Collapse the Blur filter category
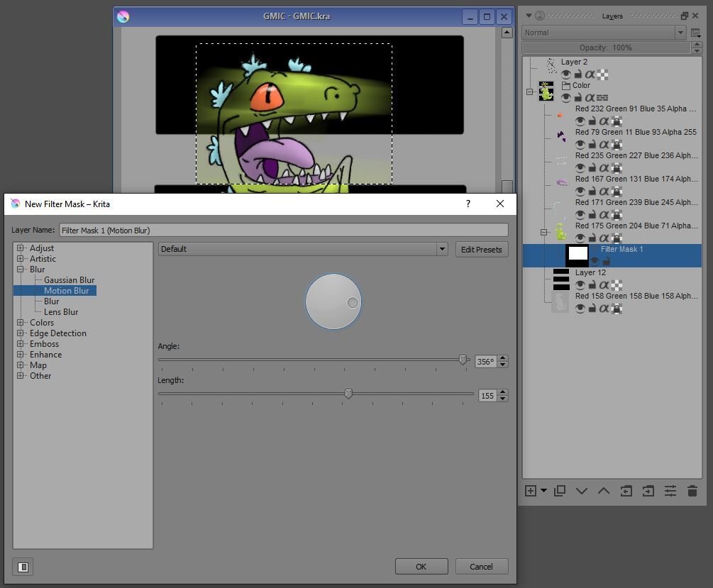The image size is (713, 588). (20, 270)
